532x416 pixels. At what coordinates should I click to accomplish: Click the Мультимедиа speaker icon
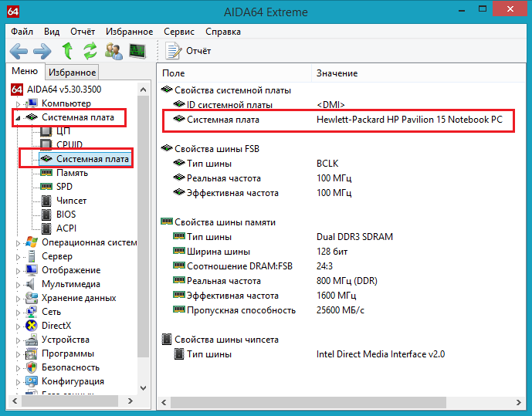pos(31,284)
